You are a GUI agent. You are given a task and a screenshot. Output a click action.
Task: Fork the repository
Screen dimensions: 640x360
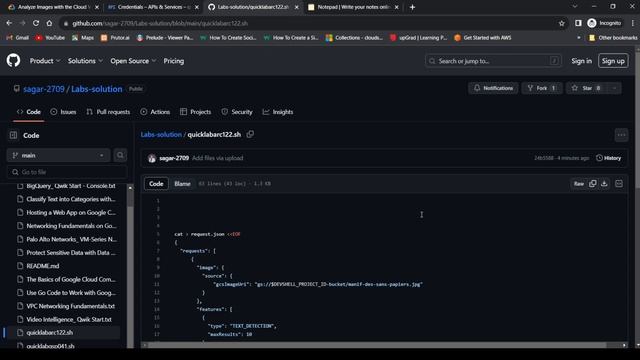click(542, 88)
